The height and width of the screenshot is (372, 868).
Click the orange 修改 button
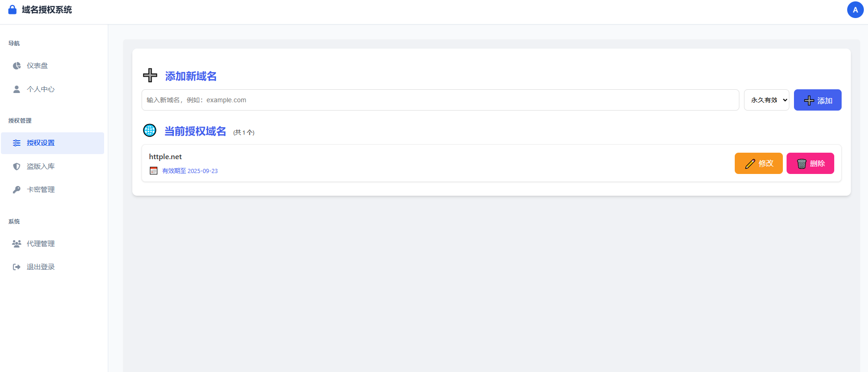pyautogui.click(x=758, y=163)
